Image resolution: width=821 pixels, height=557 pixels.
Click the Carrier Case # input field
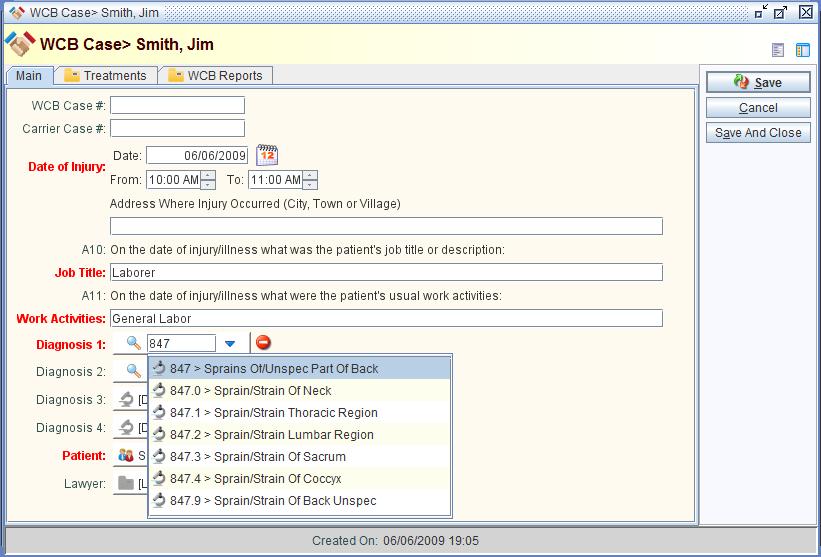pos(177,128)
